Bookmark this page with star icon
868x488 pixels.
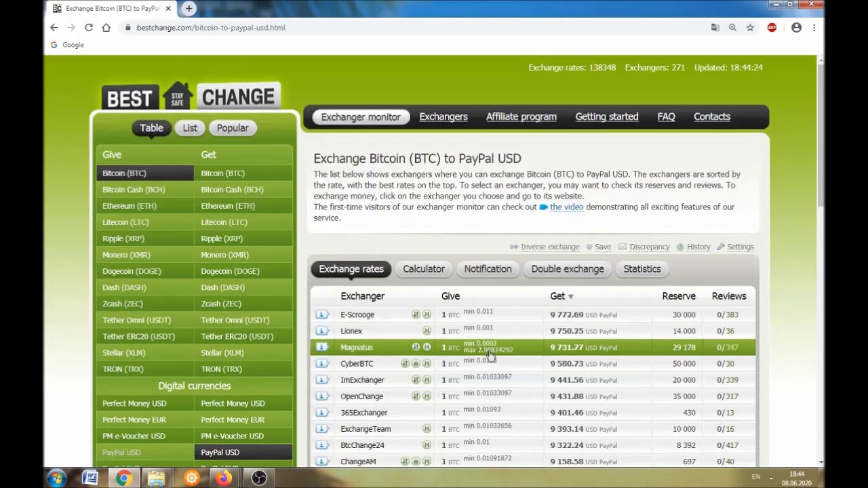click(750, 28)
